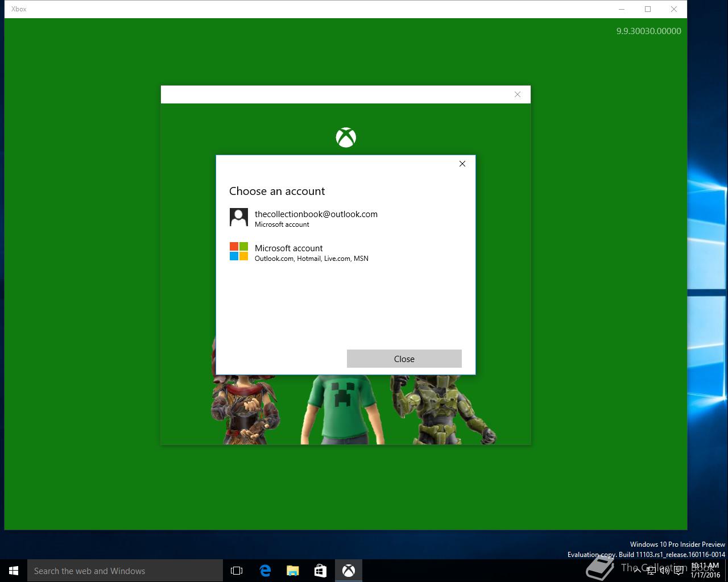The width and height of the screenshot is (728, 582).
Task: Open Action Center notifications icon
Action: (679, 571)
